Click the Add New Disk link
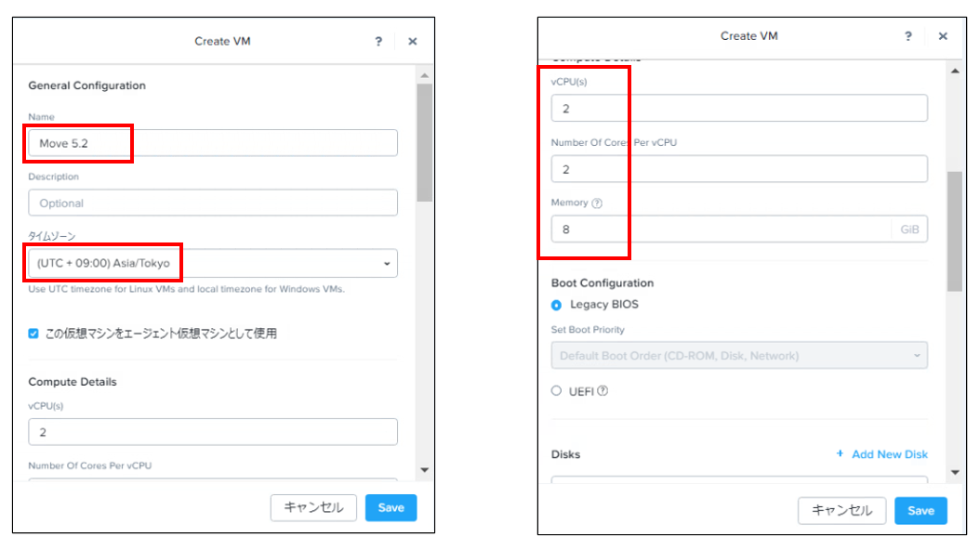Viewport: 980px width, 550px height. [x=890, y=454]
